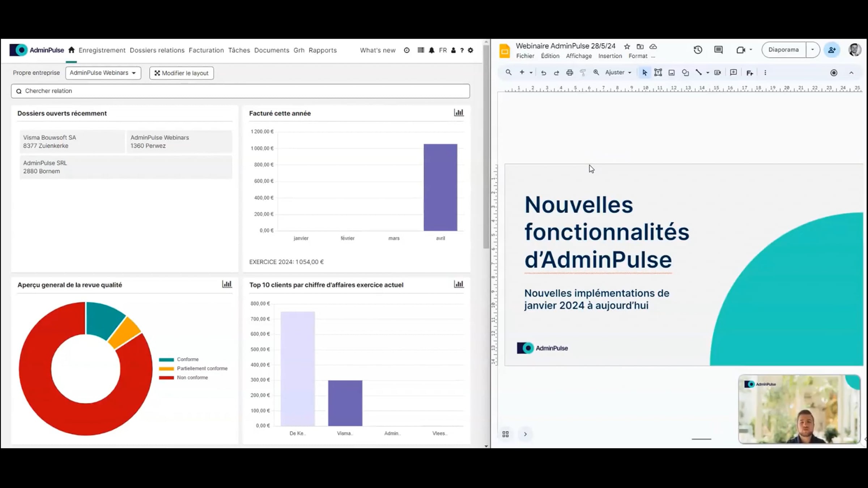The width and height of the screenshot is (868, 488).
Task: Open the AdminPulse Webinars company dropdown
Action: point(103,73)
